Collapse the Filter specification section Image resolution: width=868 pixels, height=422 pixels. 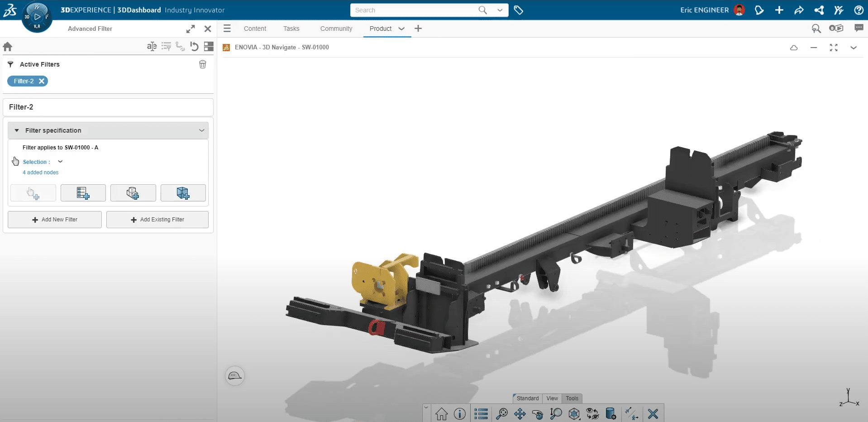coord(17,130)
